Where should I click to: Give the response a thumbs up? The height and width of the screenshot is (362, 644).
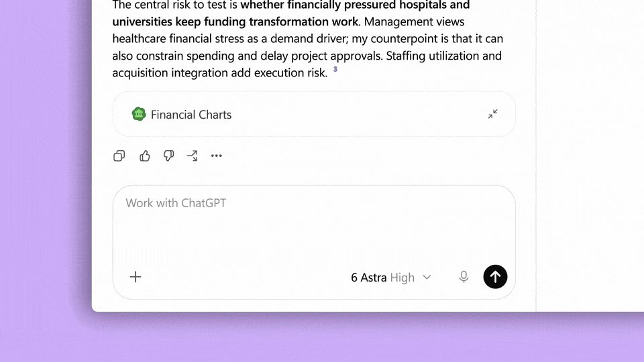tap(145, 156)
